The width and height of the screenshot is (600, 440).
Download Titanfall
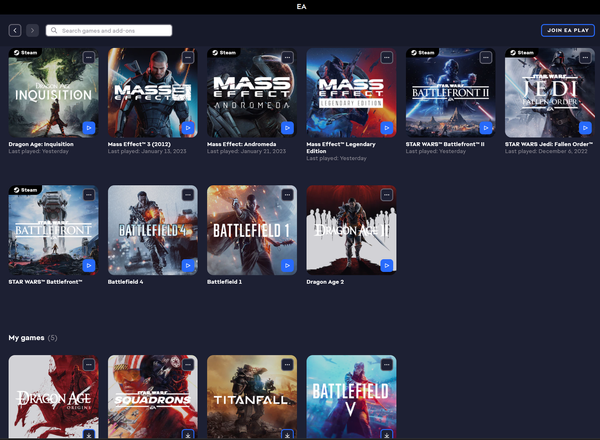[x=287, y=434]
